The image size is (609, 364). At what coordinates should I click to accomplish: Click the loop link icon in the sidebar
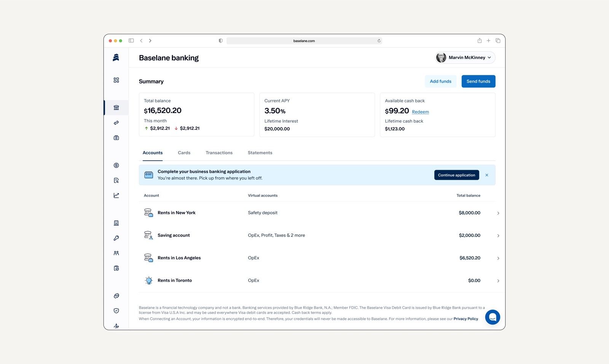[116, 296]
